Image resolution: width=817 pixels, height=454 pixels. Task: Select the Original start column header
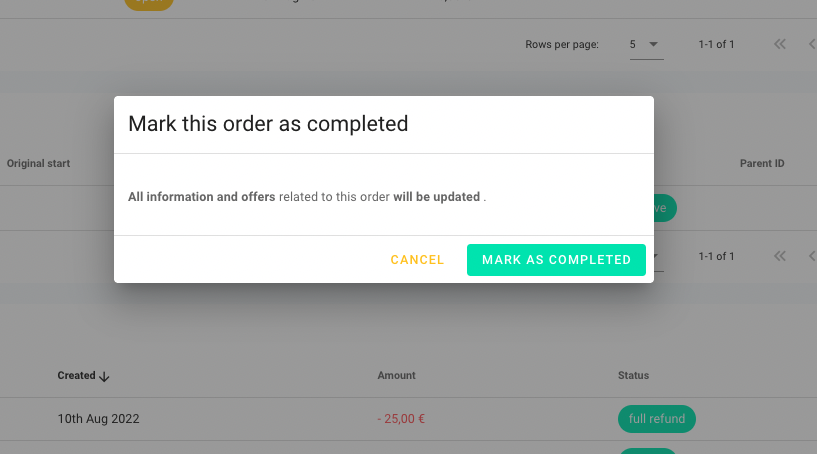click(x=38, y=163)
